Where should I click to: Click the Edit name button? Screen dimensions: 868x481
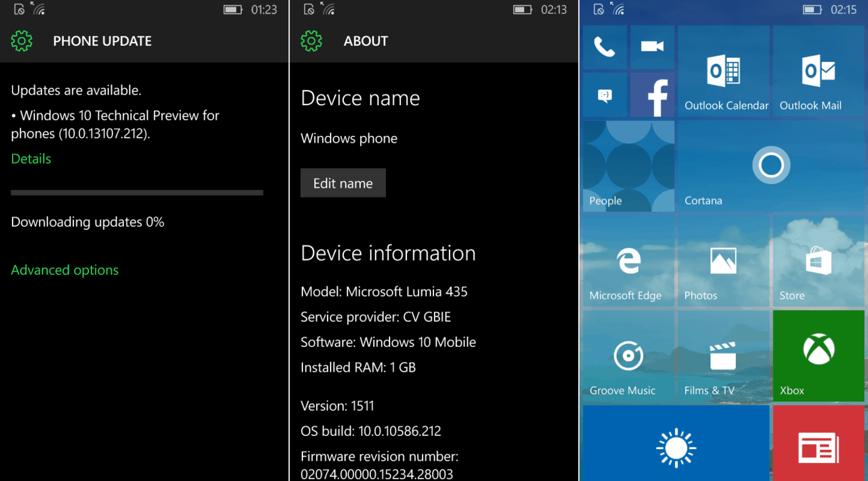point(343,183)
